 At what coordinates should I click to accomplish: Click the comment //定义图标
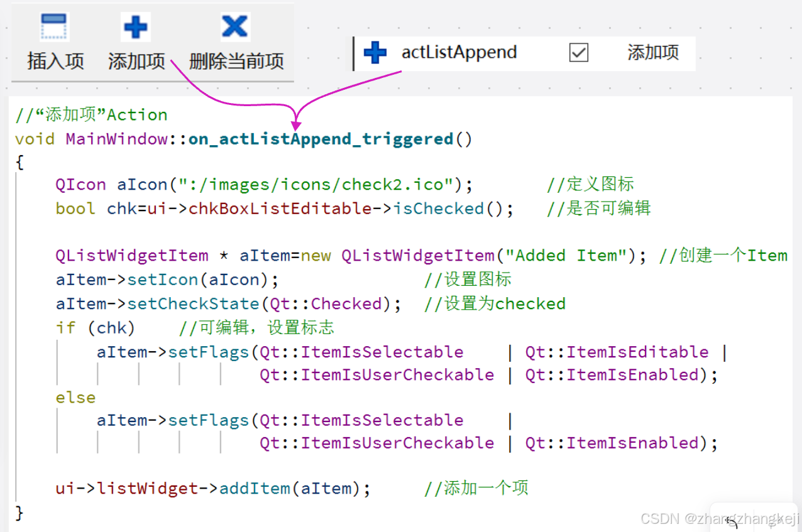click(590, 184)
